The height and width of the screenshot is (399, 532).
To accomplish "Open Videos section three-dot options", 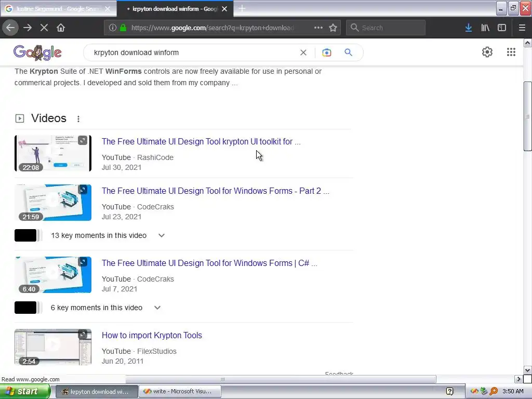I will pos(78,119).
